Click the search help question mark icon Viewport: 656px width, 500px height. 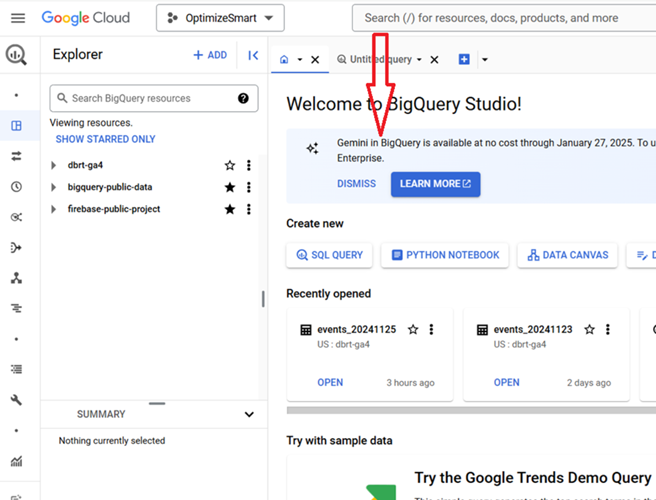pyautogui.click(x=243, y=98)
